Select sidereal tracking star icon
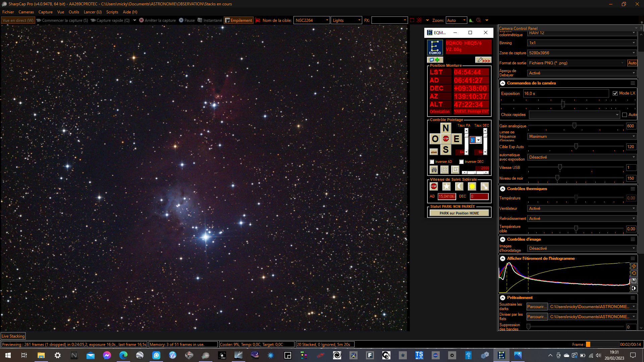Image resolution: width=644 pixels, height=362 pixels. (446, 186)
